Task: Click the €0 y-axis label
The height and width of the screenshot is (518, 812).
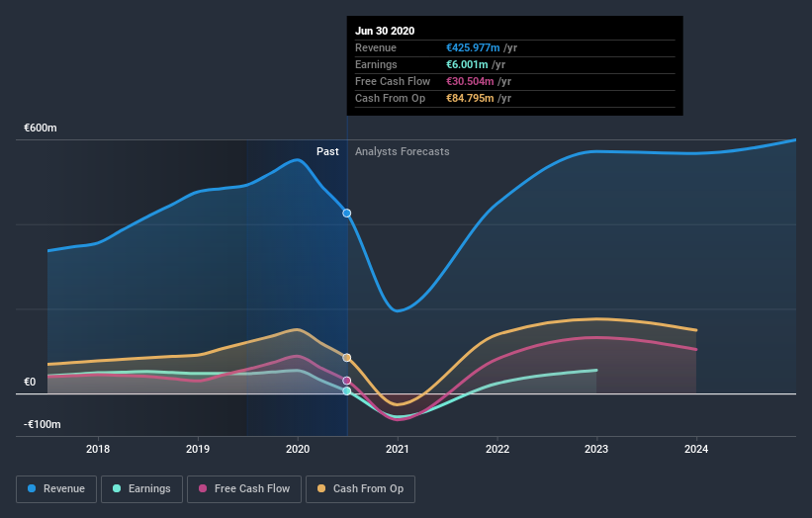Action: (30, 382)
